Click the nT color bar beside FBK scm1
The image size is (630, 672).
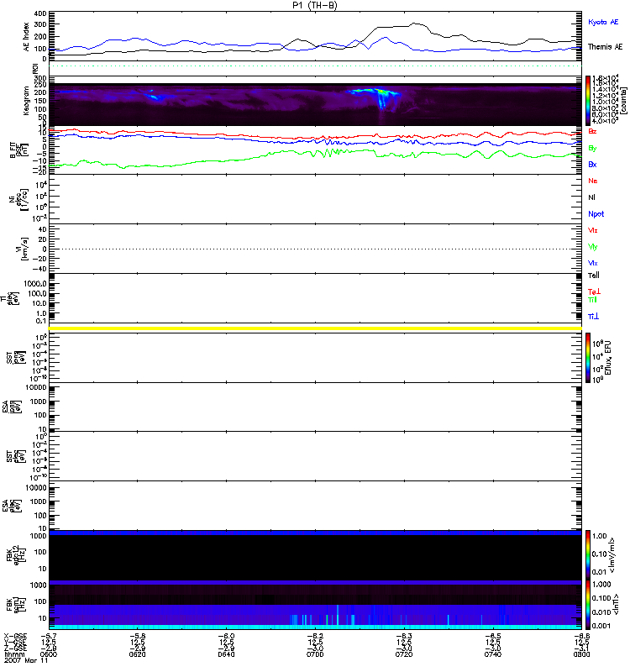587,604
